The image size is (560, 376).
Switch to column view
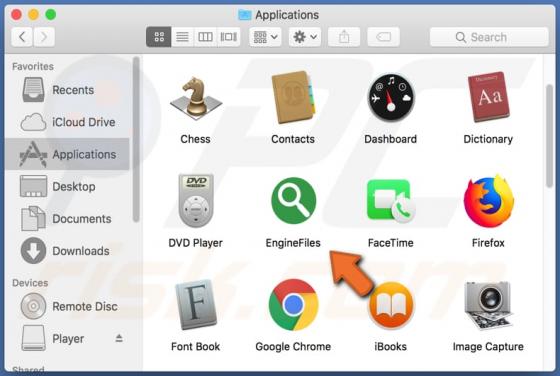pyautogui.click(x=205, y=37)
